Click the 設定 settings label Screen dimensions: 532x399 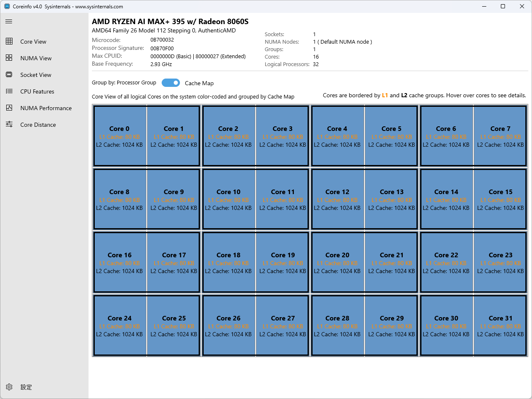26,387
